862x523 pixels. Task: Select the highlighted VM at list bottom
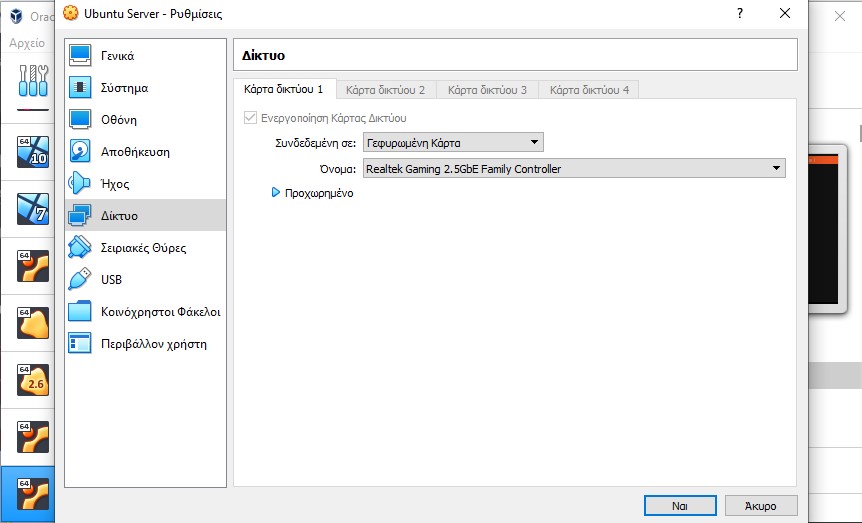coord(27,494)
